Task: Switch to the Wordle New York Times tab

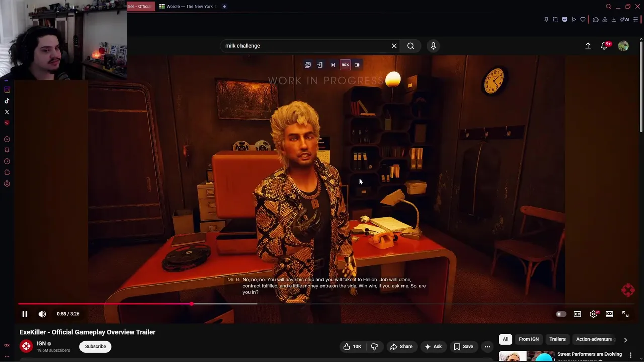Action: tap(187, 6)
